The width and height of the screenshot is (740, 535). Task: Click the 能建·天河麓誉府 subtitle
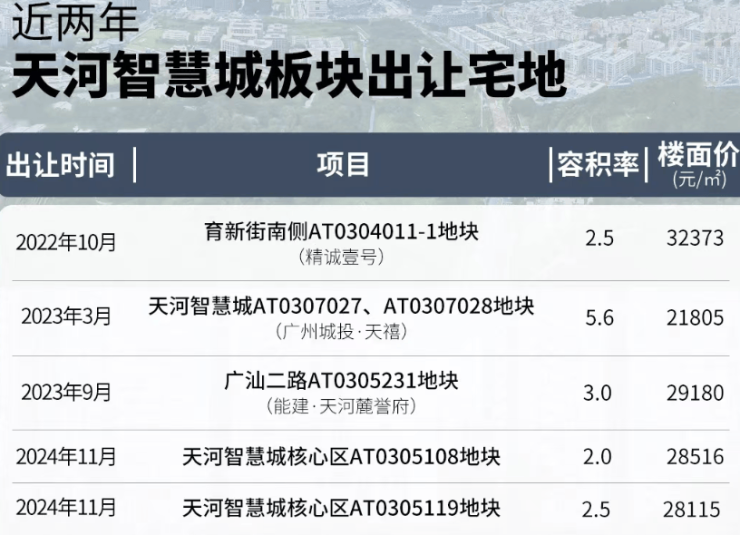(341, 406)
